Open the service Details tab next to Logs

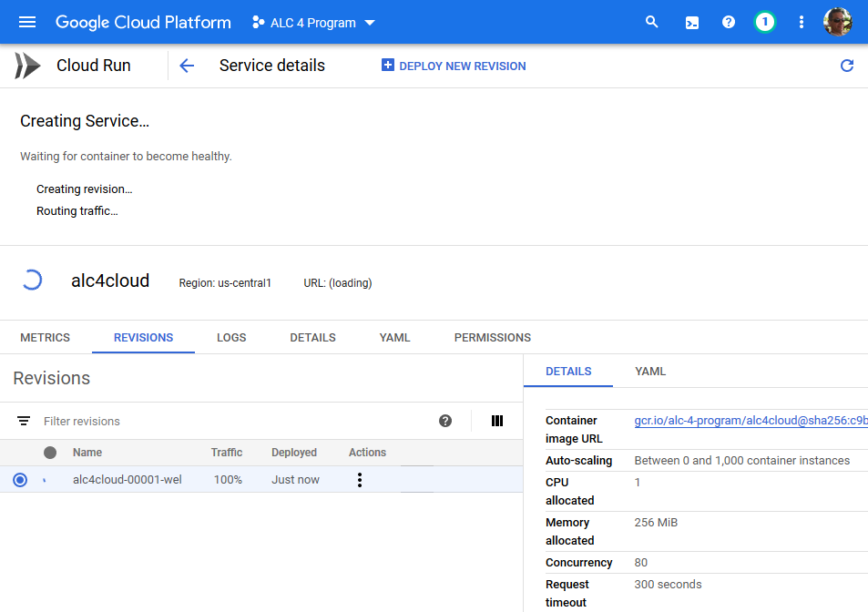312,338
